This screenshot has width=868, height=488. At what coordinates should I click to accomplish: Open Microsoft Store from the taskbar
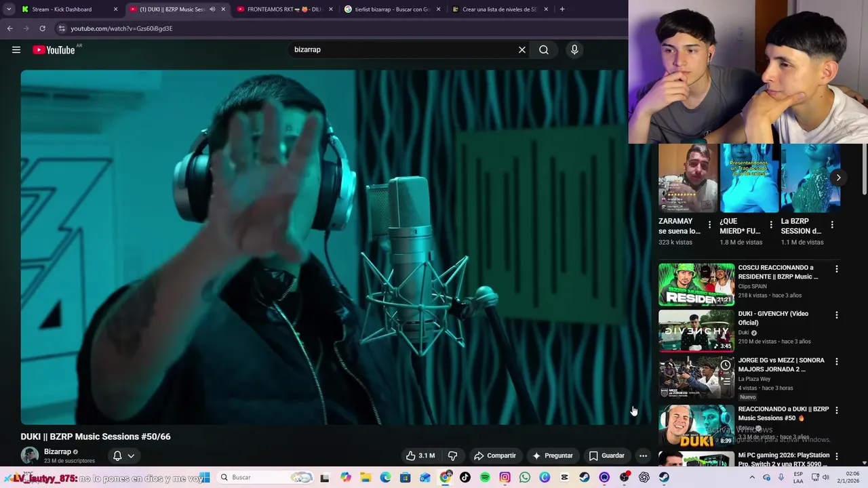(405, 477)
